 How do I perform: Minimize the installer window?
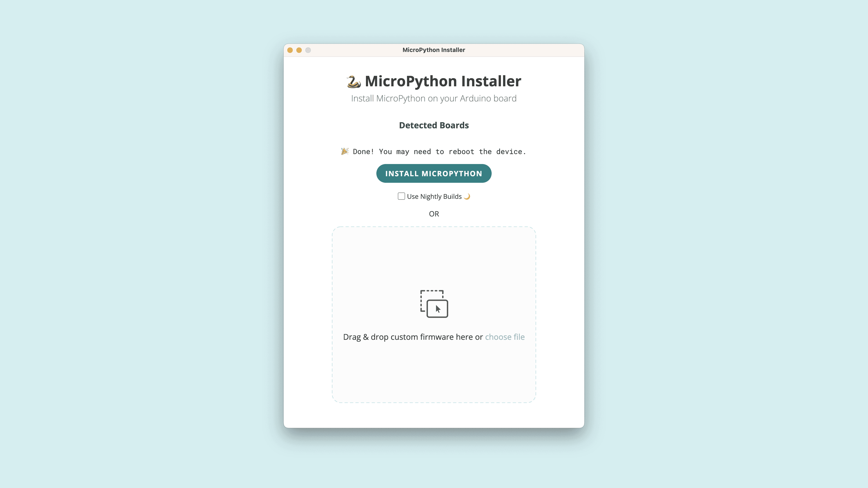(299, 50)
